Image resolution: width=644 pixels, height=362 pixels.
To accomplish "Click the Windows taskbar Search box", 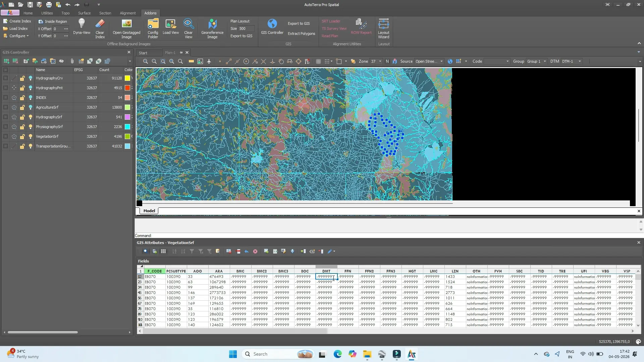I will click(278, 354).
